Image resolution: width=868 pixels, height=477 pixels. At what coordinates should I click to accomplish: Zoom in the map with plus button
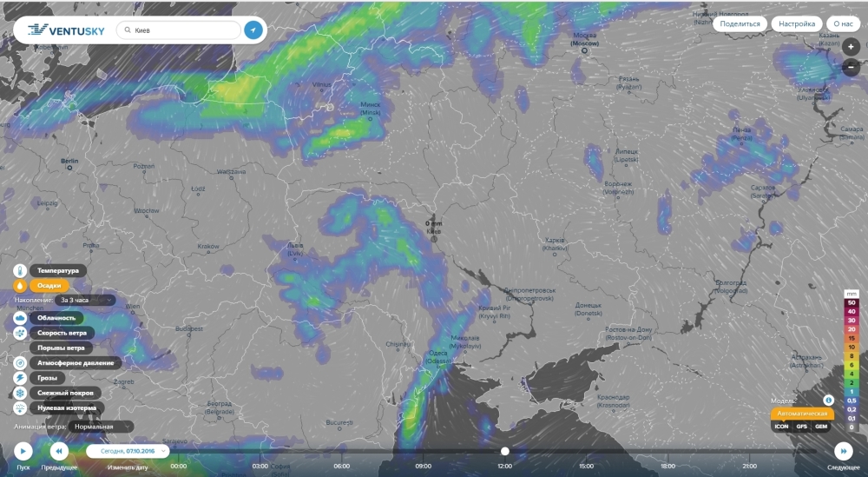point(852,48)
